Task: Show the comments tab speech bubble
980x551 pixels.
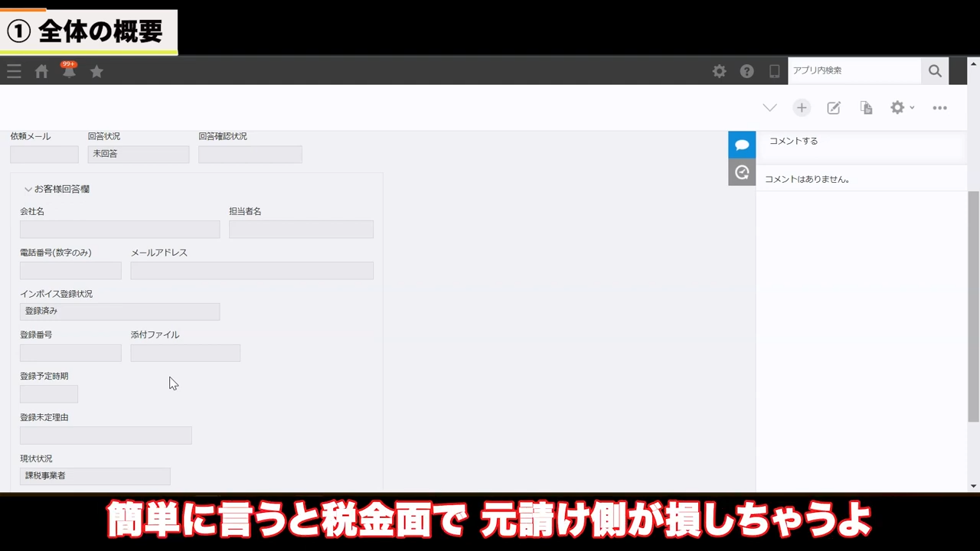Action: click(x=742, y=145)
